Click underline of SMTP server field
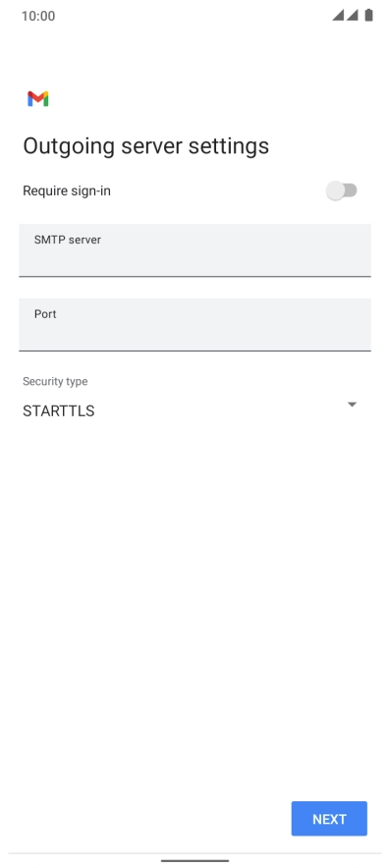390x868 pixels. 195,276
